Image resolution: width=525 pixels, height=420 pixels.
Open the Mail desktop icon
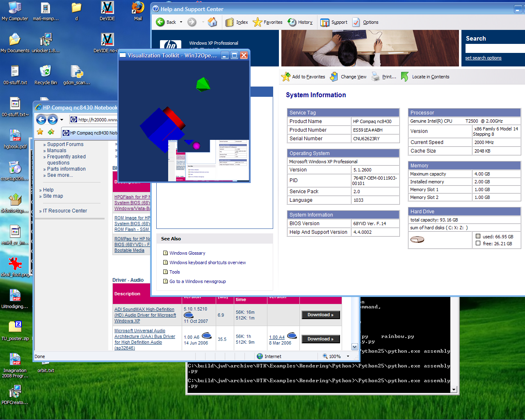click(x=138, y=11)
